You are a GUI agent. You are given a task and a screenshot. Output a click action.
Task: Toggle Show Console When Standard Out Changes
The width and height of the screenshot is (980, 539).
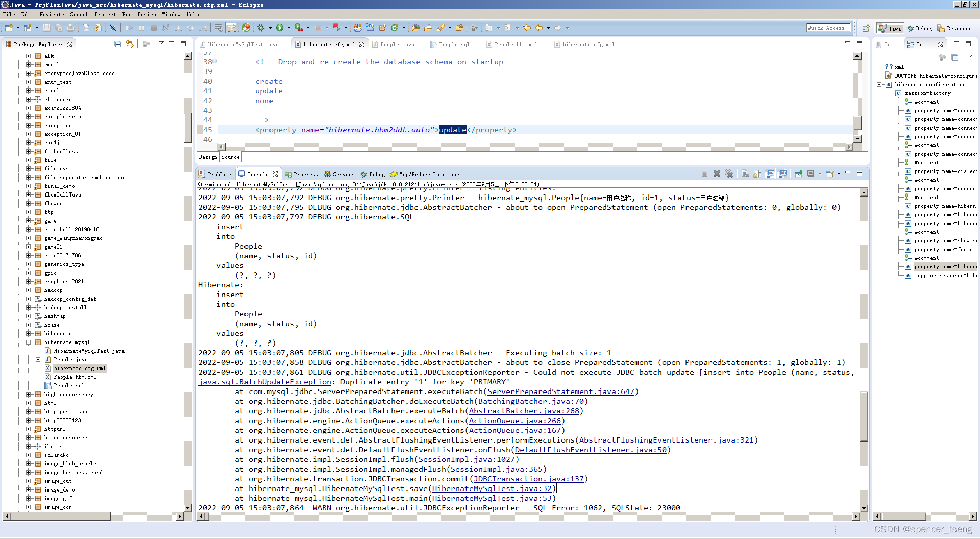(769, 174)
